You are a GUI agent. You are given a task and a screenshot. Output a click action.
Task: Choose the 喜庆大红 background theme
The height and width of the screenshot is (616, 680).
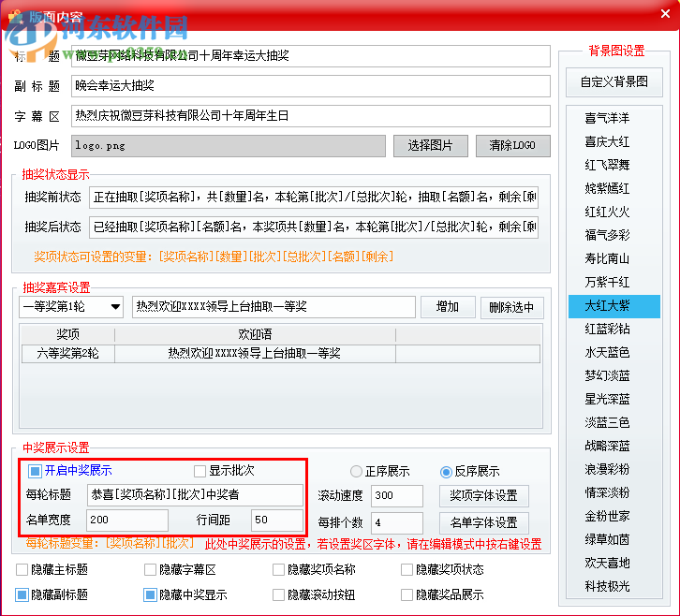614,141
